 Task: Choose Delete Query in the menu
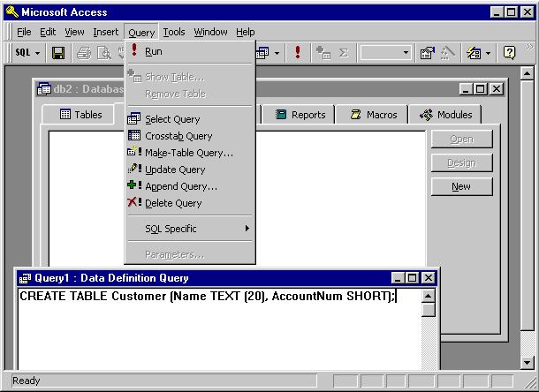click(x=190, y=203)
